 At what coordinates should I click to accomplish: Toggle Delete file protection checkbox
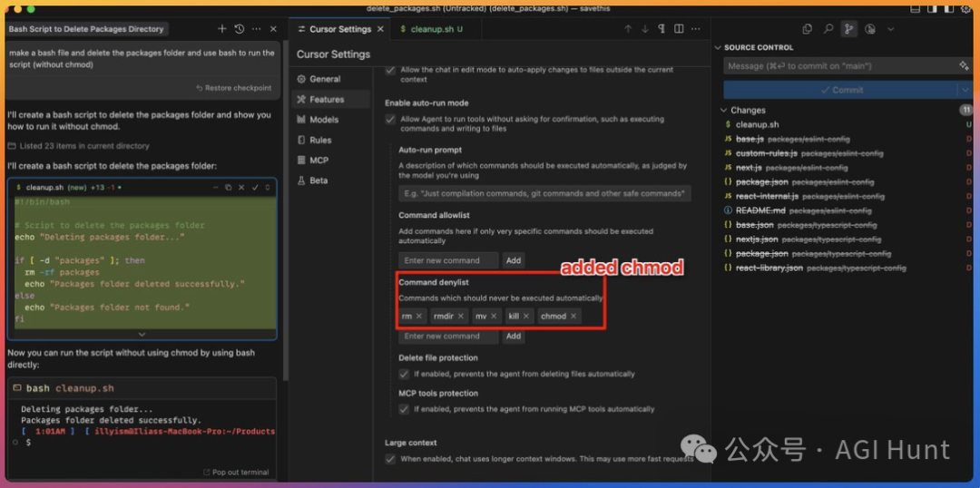[404, 374]
